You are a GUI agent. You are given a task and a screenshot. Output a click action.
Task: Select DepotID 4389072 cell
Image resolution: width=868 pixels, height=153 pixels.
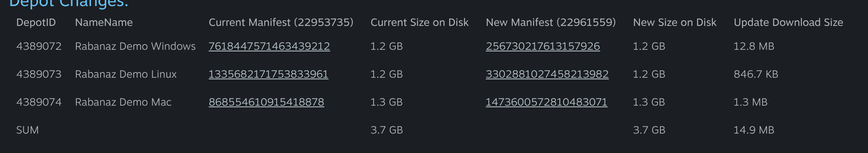[39, 46]
